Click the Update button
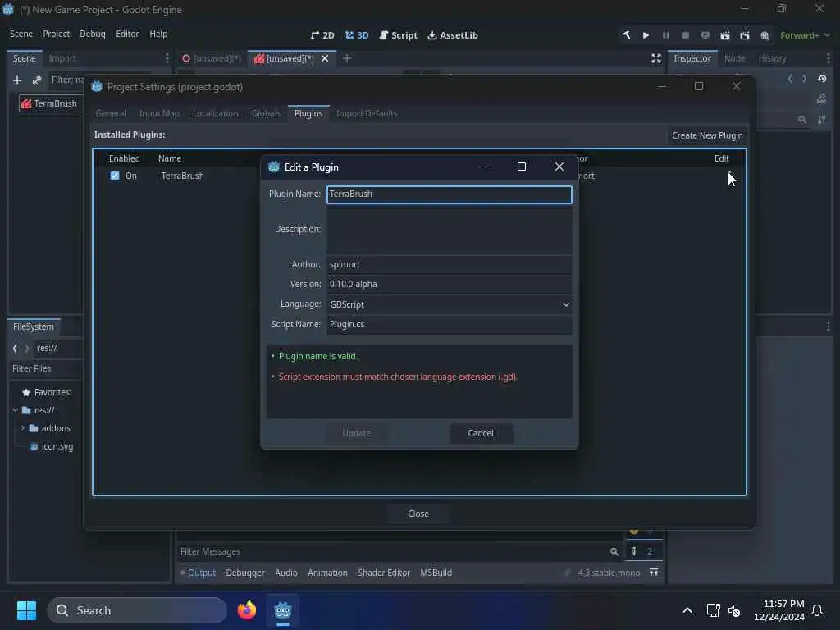The height and width of the screenshot is (630, 840). [x=356, y=433]
